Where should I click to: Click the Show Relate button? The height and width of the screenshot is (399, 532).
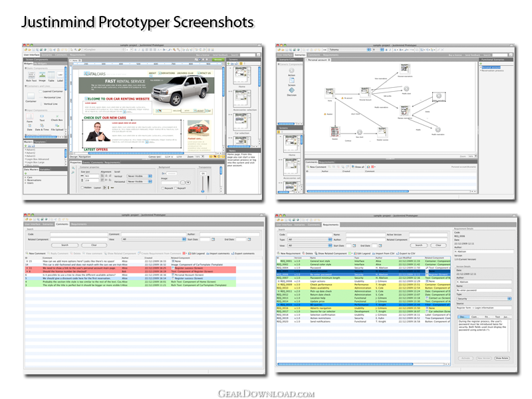[x=502, y=358]
